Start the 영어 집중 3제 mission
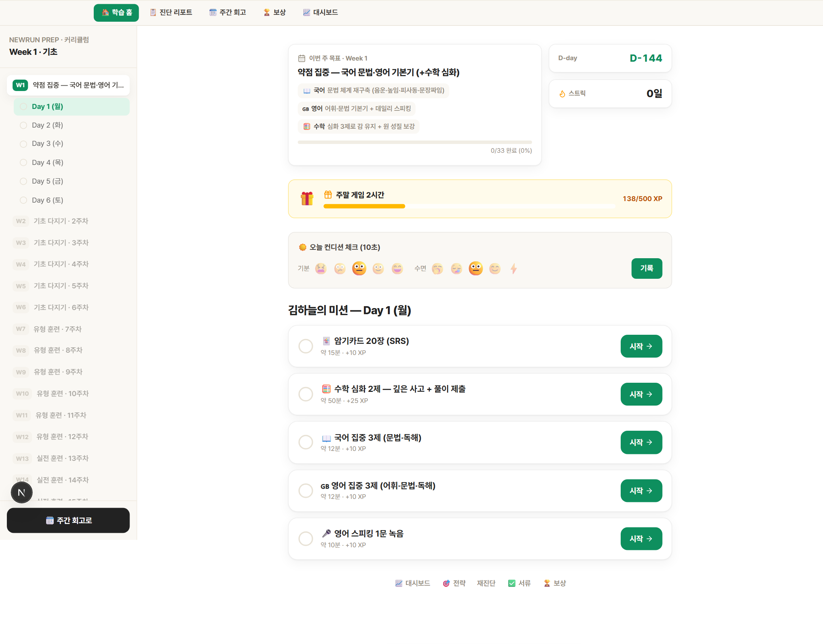 pyautogui.click(x=641, y=491)
